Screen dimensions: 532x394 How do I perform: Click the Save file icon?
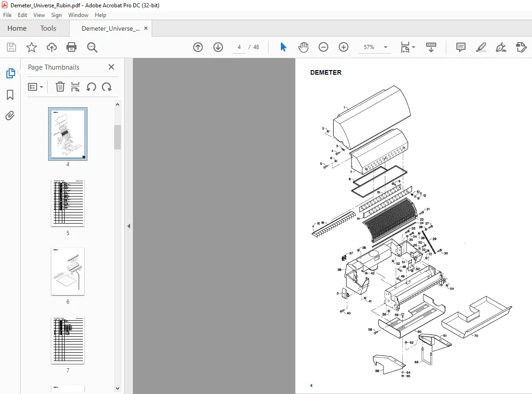tap(11, 47)
